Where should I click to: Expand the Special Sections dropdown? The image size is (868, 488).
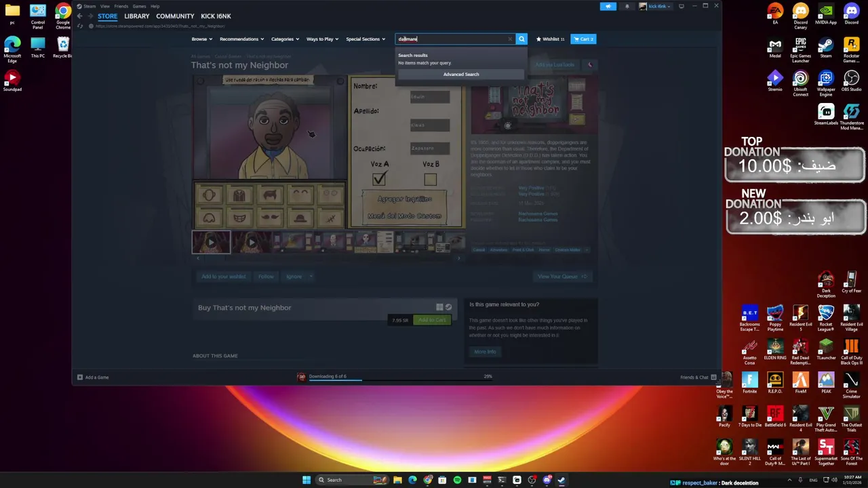[x=366, y=39]
